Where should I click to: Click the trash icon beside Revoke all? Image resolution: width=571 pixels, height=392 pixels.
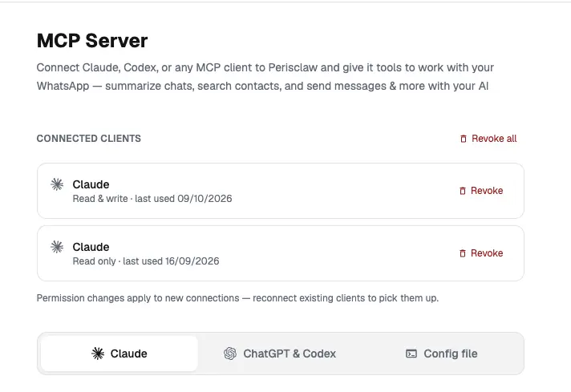pos(464,139)
